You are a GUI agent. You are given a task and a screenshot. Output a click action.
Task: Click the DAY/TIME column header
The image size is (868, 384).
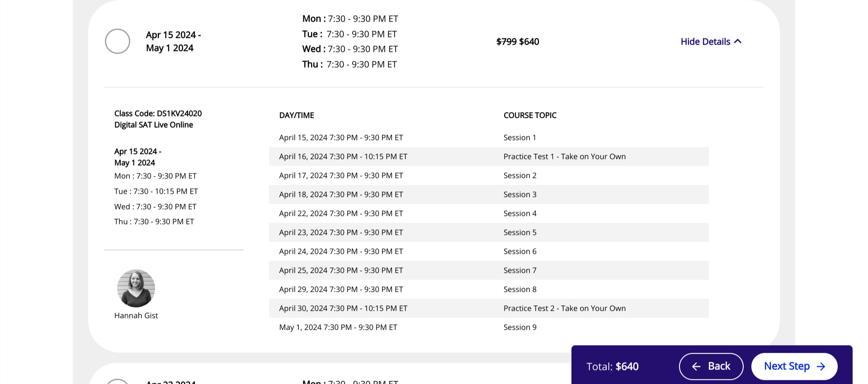tap(297, 115)
